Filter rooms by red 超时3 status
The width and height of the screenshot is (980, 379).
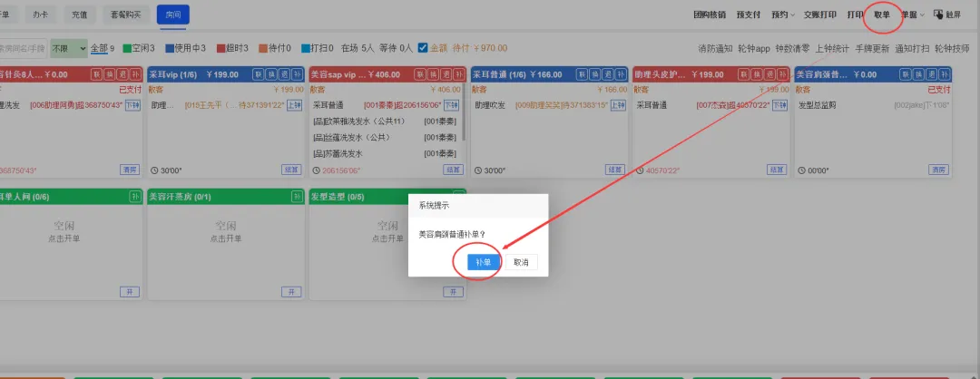(232, 48)
